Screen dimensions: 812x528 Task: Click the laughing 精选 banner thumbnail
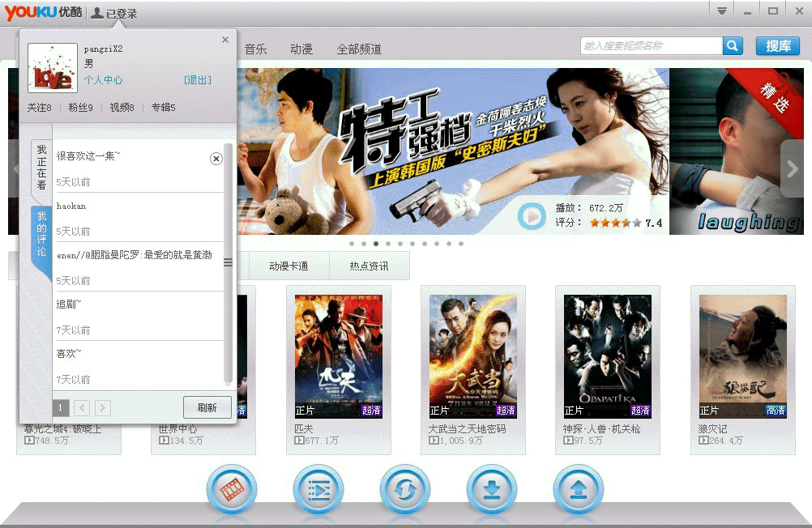(737, 151)
